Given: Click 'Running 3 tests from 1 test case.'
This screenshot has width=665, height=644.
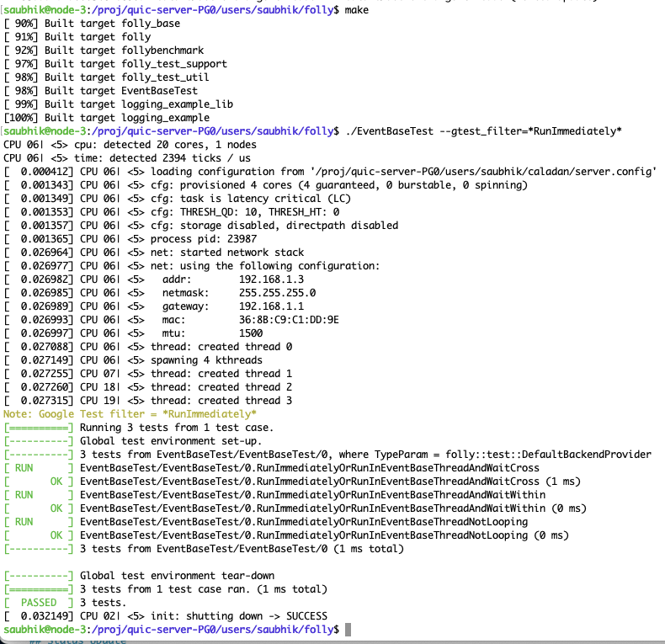Looking at the screenshot, I should click(177, 428).
